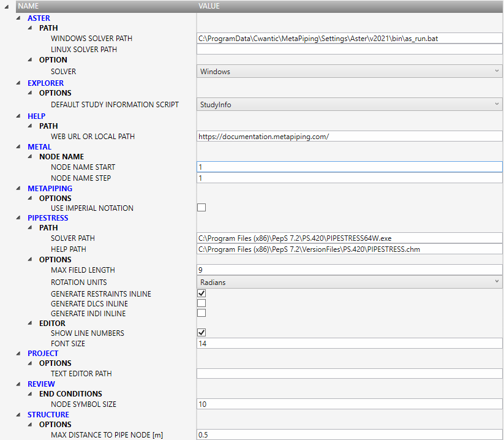Open the ROTATION UNITS dropdown

350,282
